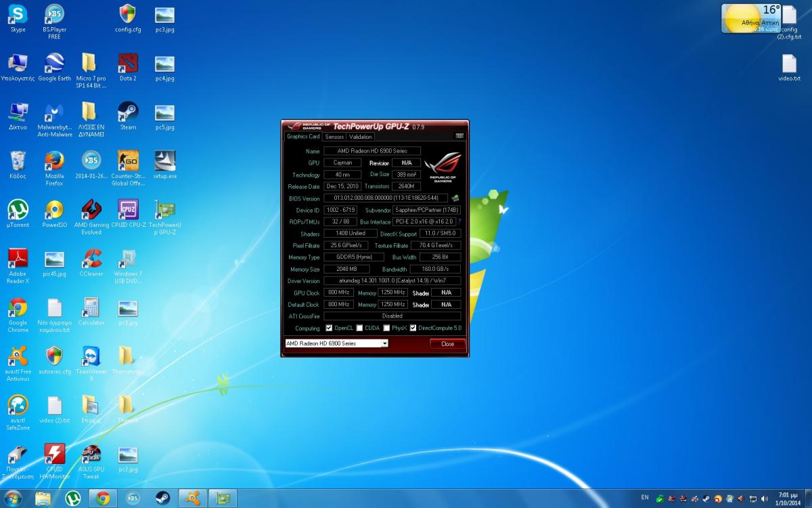
Task: Click the ATI CrossFire Disabled field
Action: pos(392,316)
